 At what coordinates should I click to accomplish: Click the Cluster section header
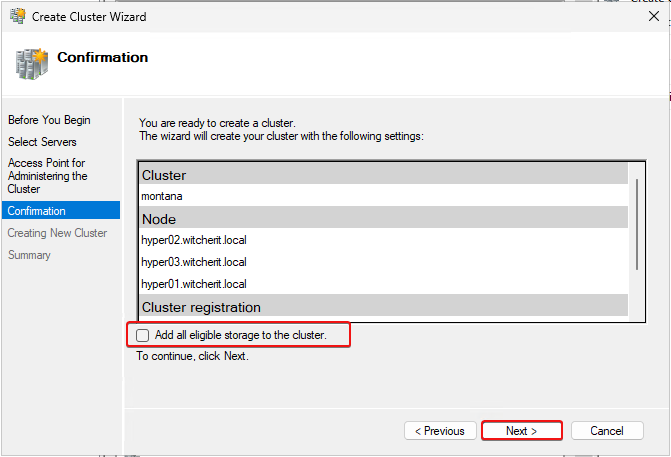click(164, 175)
